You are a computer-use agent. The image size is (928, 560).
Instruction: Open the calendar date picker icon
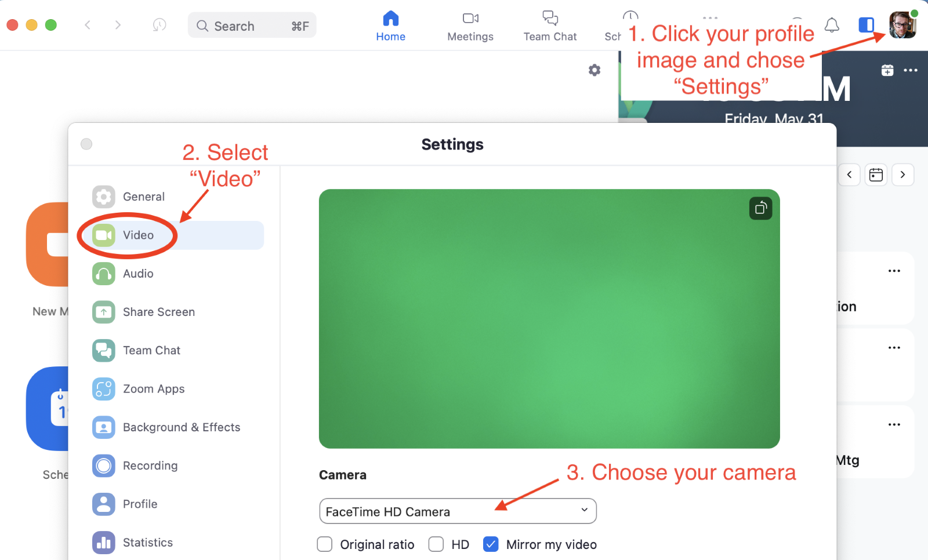click(876, 174)
